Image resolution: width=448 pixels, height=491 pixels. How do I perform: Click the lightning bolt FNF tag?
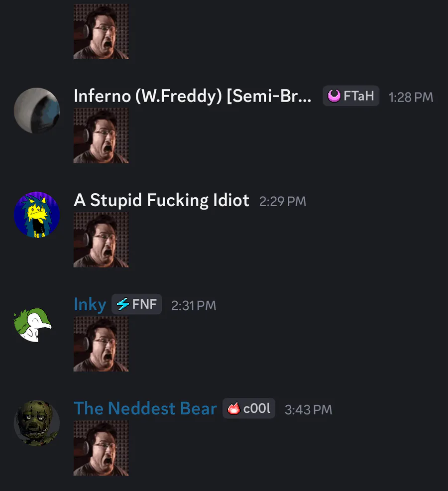[136, 304]
